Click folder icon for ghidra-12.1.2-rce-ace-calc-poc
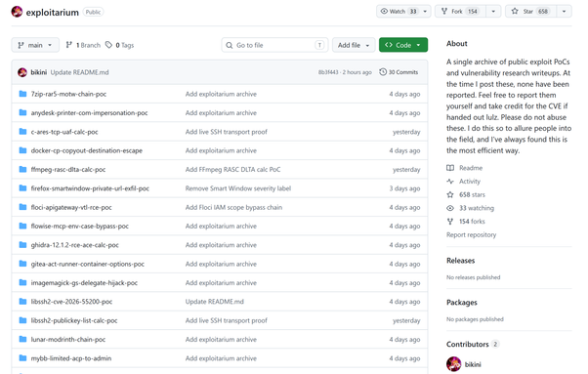The height and width of the screenshot is (374, 588). [22, 244]
